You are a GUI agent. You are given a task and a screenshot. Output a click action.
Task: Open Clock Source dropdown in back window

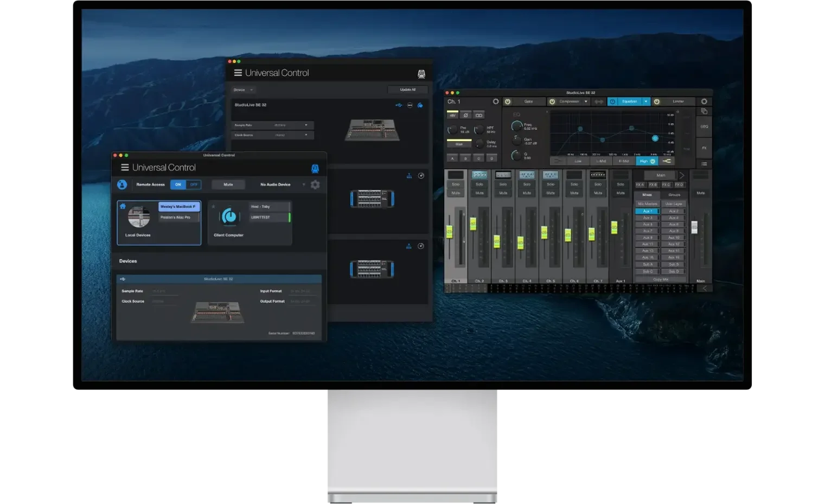coord(273,135)
